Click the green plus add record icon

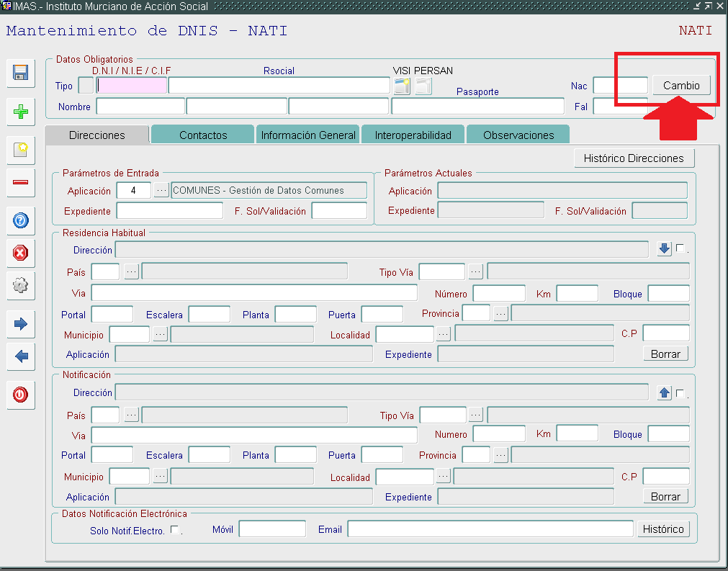click(20, 112)
